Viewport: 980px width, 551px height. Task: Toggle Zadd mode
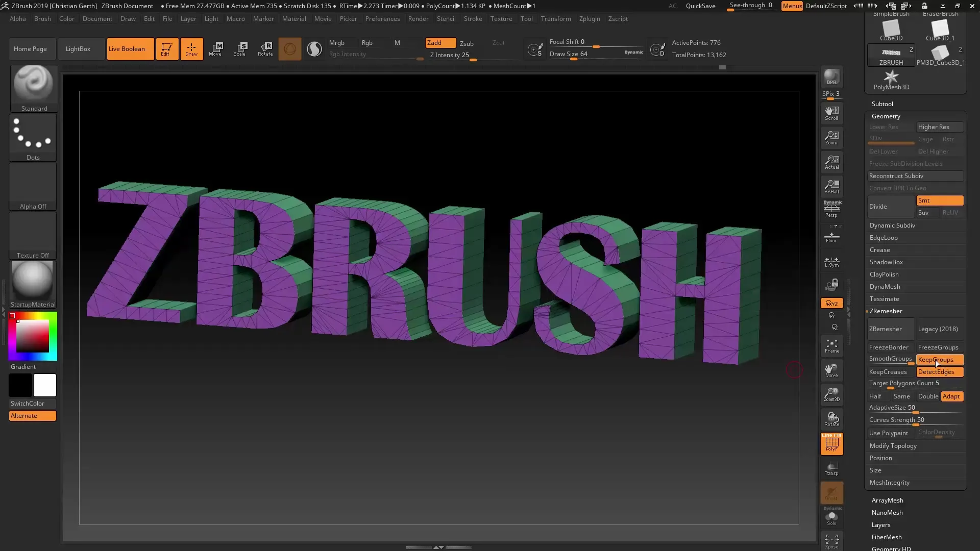(440, 43)
